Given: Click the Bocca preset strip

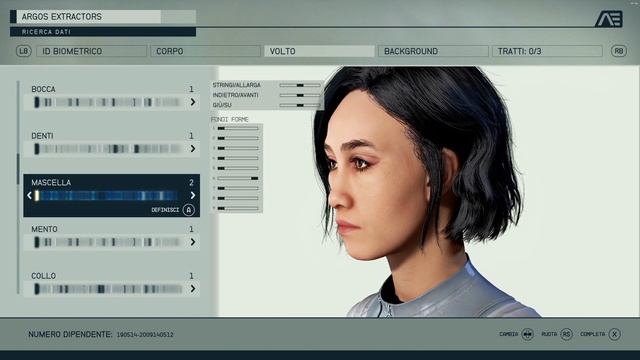Looking at the screenshot, I should pos(107,102).
